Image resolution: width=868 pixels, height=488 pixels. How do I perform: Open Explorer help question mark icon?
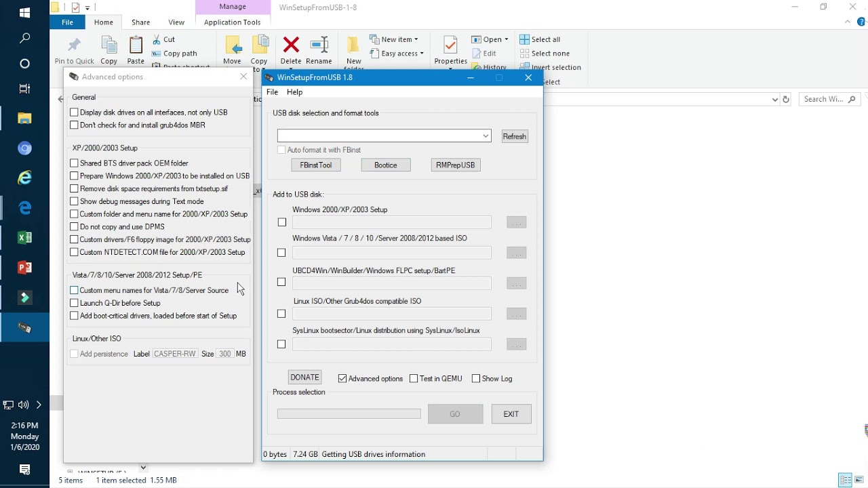click(861, 22)
